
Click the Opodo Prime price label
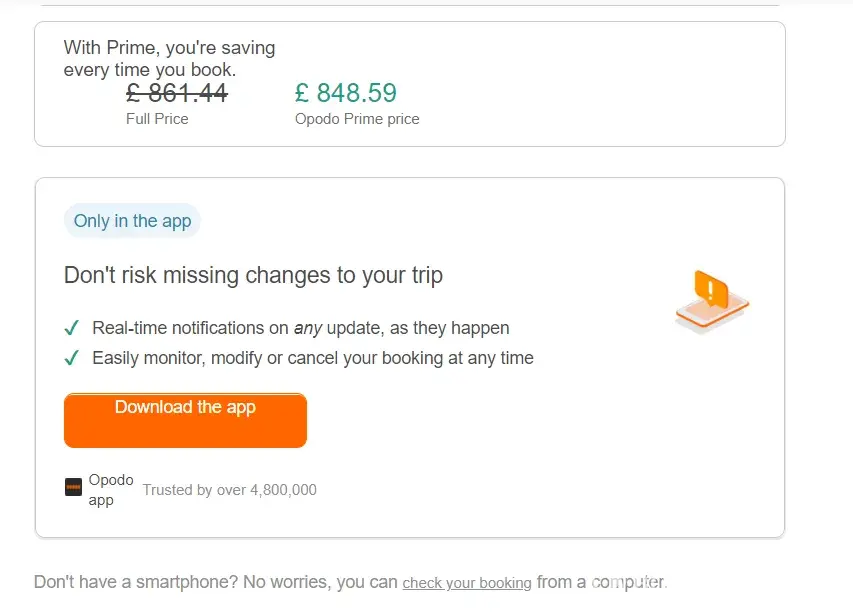[x=357, y=119]
